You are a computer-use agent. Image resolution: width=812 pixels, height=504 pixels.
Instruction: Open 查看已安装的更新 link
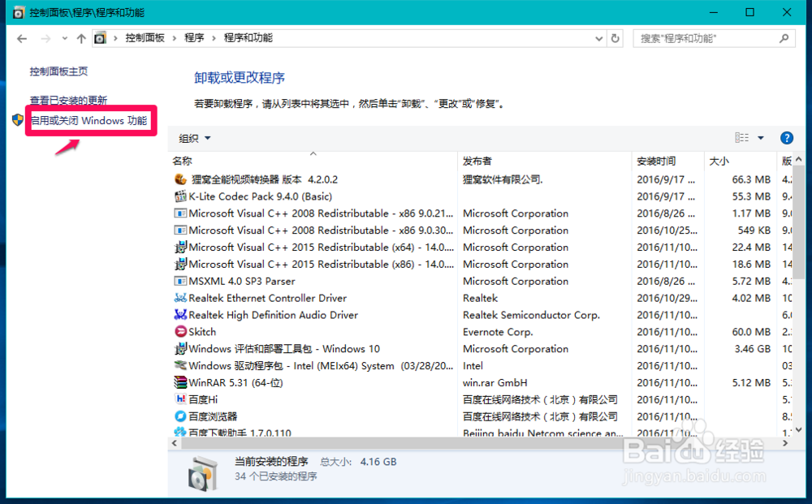68,100
